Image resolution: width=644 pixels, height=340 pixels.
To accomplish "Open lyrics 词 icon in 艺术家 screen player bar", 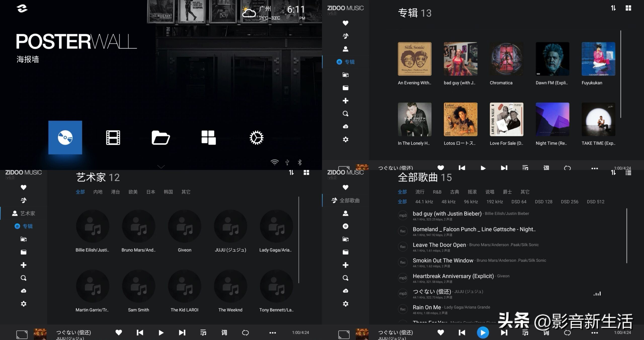I will click(224, 333).
